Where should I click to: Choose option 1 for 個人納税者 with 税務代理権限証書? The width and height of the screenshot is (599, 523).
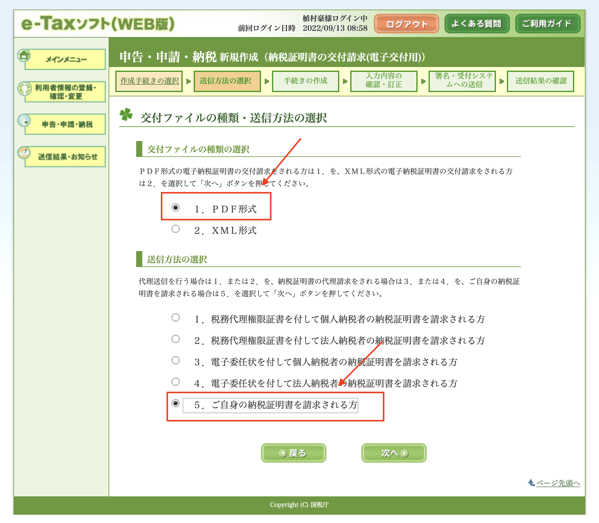175,317
